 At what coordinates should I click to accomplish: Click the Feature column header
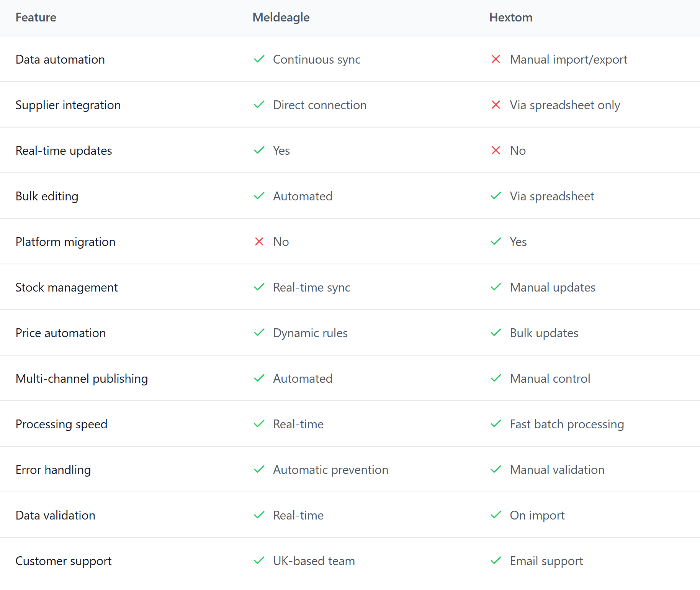coord(36,17)
